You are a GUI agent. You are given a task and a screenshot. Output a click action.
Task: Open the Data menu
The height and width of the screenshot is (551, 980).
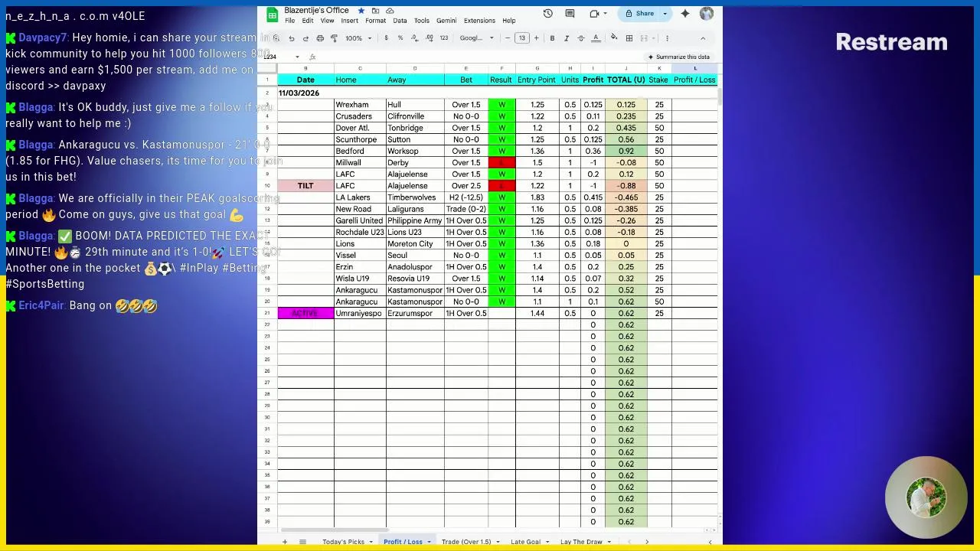tap(400, 21)
